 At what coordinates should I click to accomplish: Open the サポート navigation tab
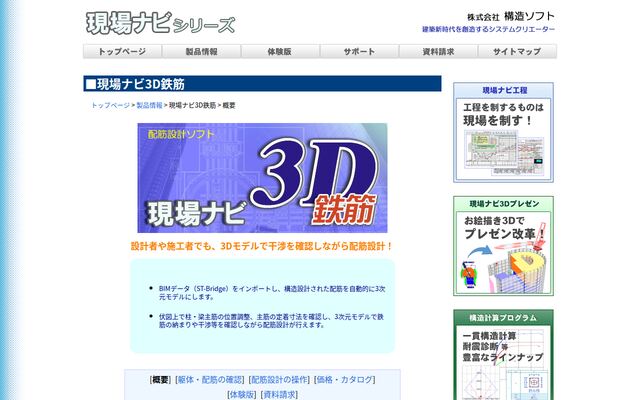[x=359, y=51]
